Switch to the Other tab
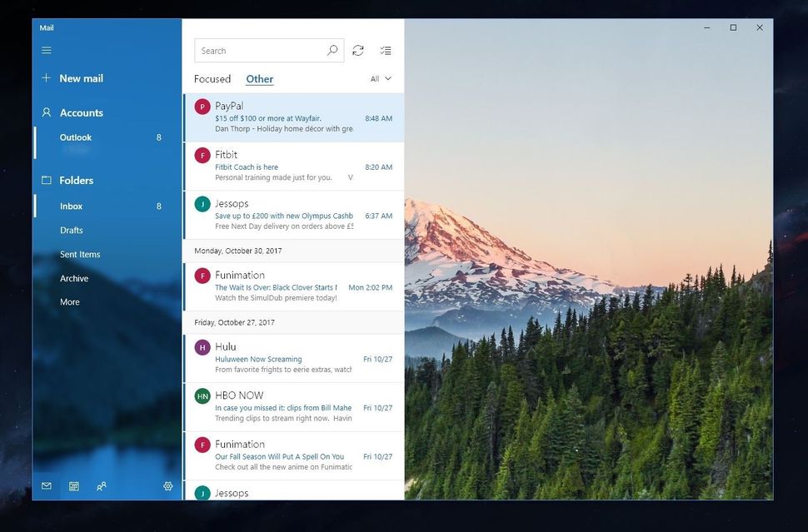Viewport: 808px width, 532px height. coord(259,78)
